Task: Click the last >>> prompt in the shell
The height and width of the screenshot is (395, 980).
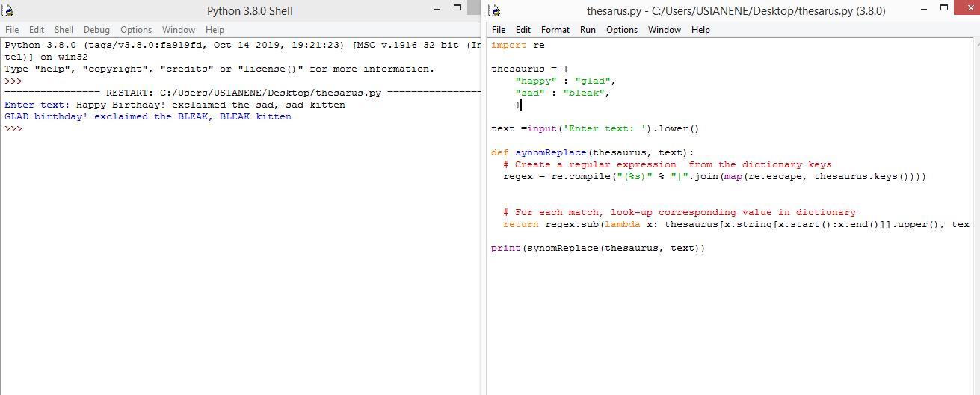Action: [x=13, y=129]
